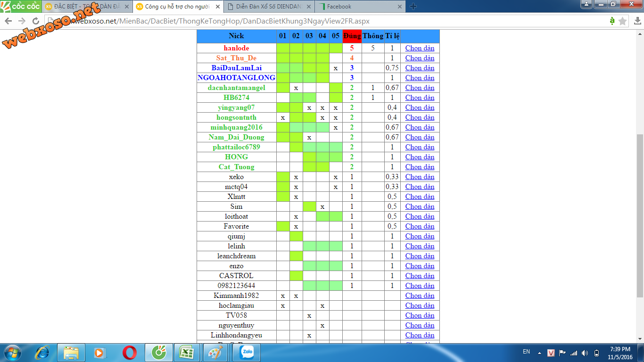Click the red V tray icon
The height and width of the screenshot is (362, 644).
[551, 353]
